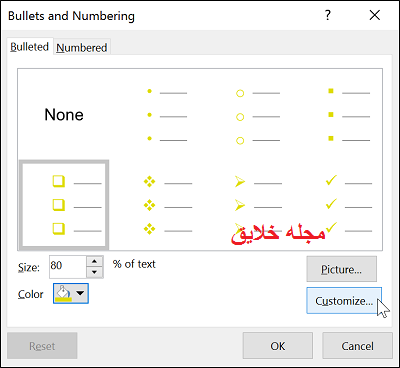Click the Size percentage input field
The image size is (400, 368).
[68, 267]
